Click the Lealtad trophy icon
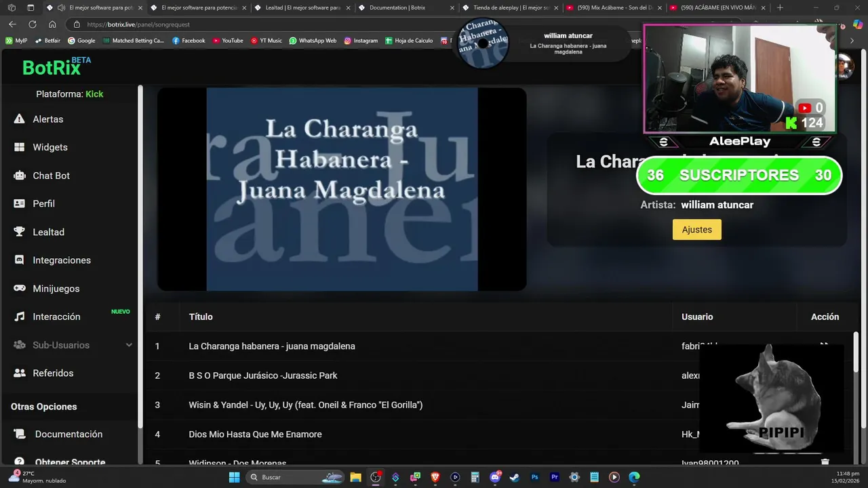The image size is (868, 488). (20, 232)
